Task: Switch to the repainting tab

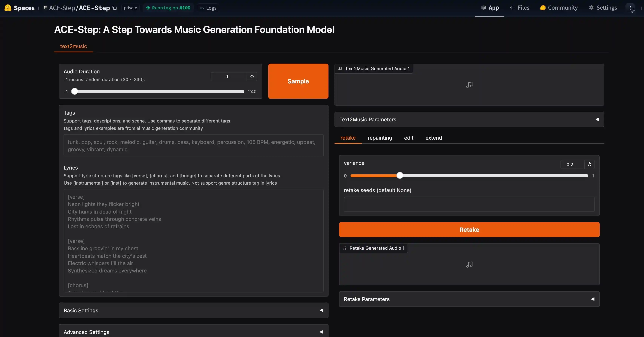Action: pyautogui.click(x=380, y=138)
